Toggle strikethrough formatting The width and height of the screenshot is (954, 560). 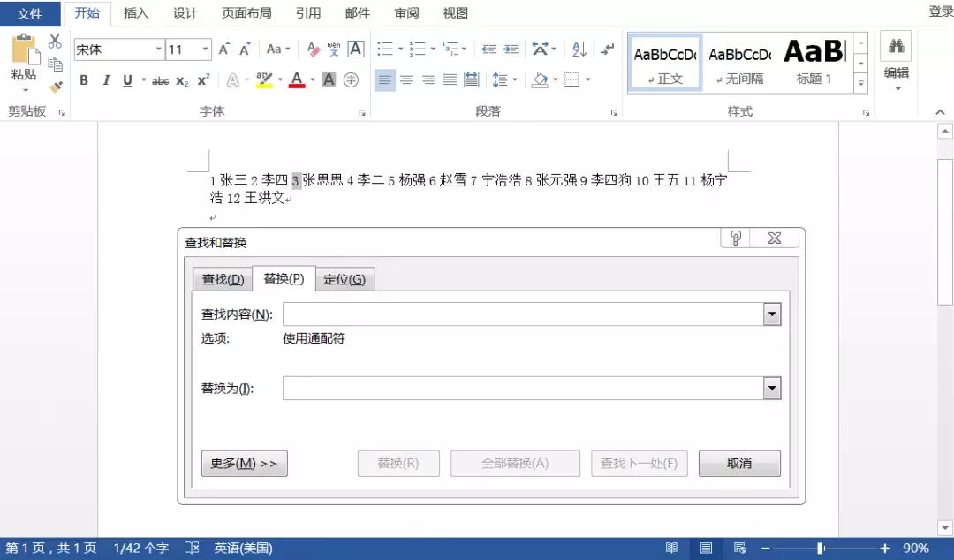tap(160, 80)
